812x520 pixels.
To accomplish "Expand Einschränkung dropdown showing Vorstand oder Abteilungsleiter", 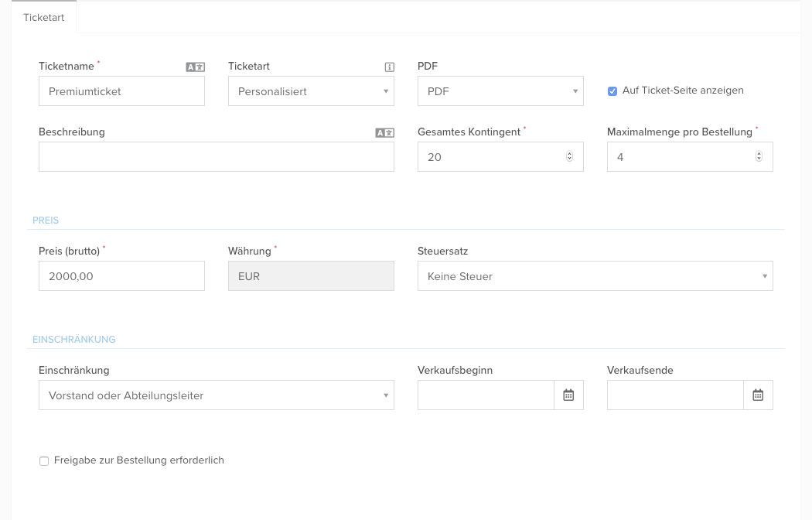I will tap(216, 395).
